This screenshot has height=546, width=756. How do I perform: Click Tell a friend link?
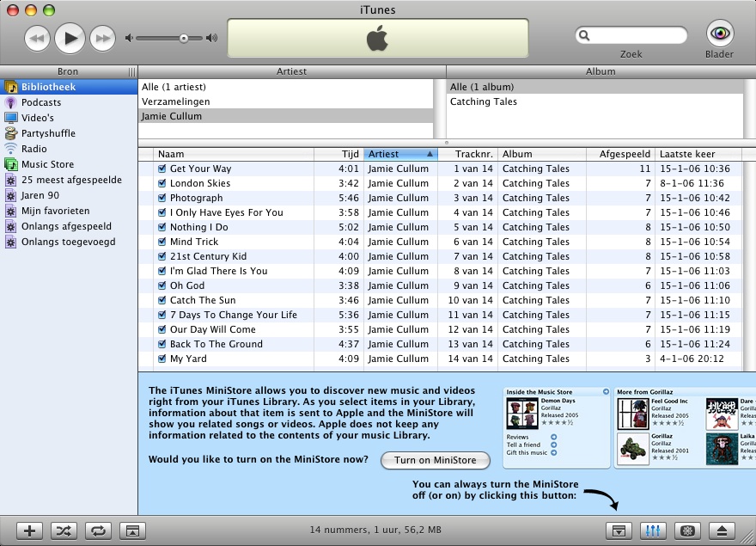523,445
